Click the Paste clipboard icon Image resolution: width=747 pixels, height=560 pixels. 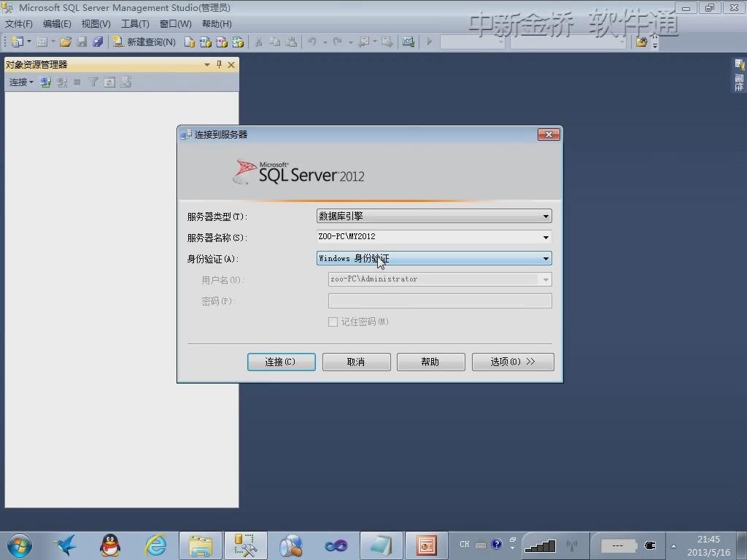pyautogui.click(x=291, y=42)
